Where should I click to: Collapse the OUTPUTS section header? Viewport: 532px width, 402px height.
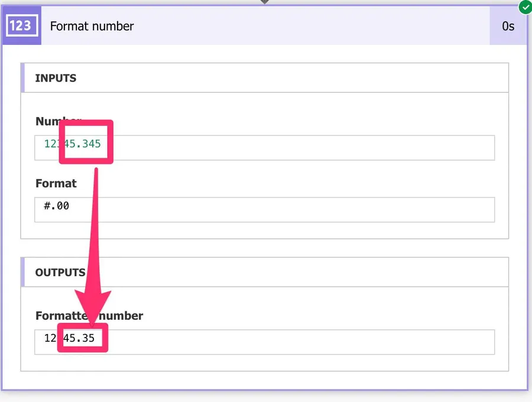[x=60, y=273]
